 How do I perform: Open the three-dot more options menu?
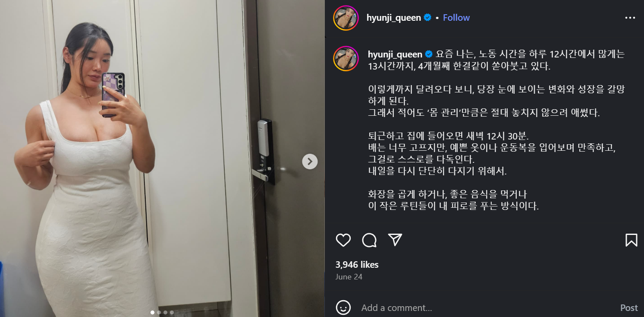tap(630, 18)
